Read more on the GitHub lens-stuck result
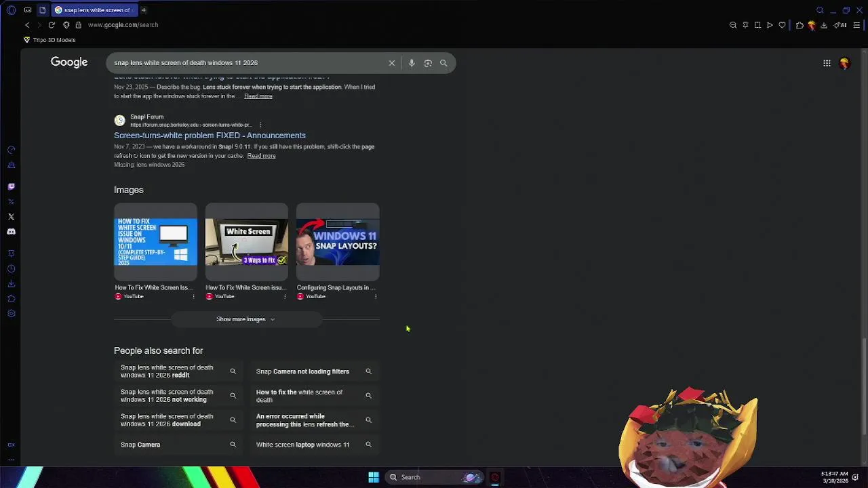Image resolution: width=868 pixels, height=488 pixels. pos(258,96)
